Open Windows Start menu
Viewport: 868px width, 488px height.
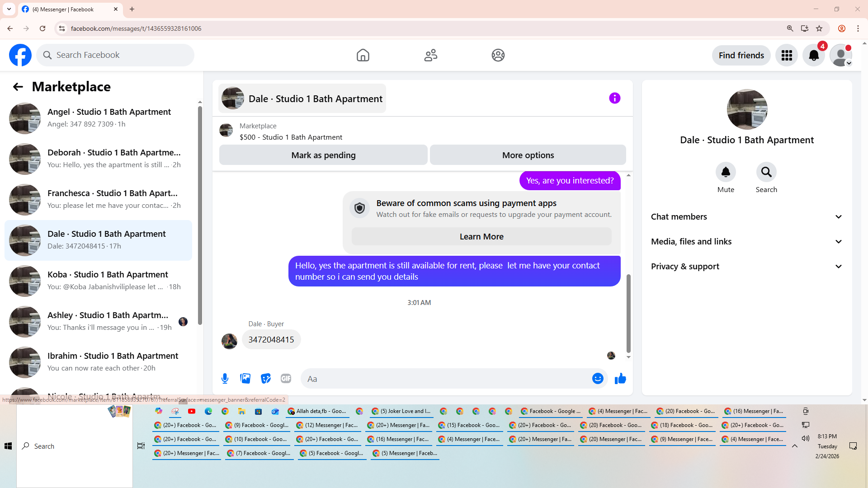pyautogui.click(x=8, y=446)
